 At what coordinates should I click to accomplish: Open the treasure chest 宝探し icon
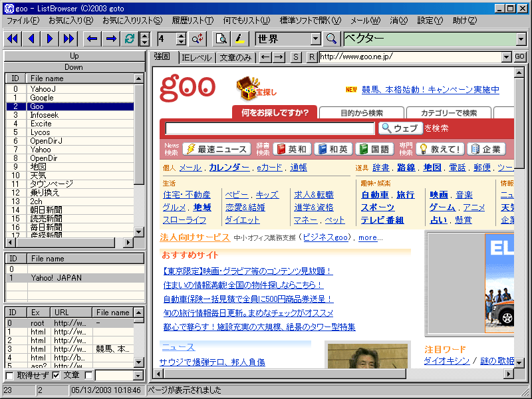257,89
